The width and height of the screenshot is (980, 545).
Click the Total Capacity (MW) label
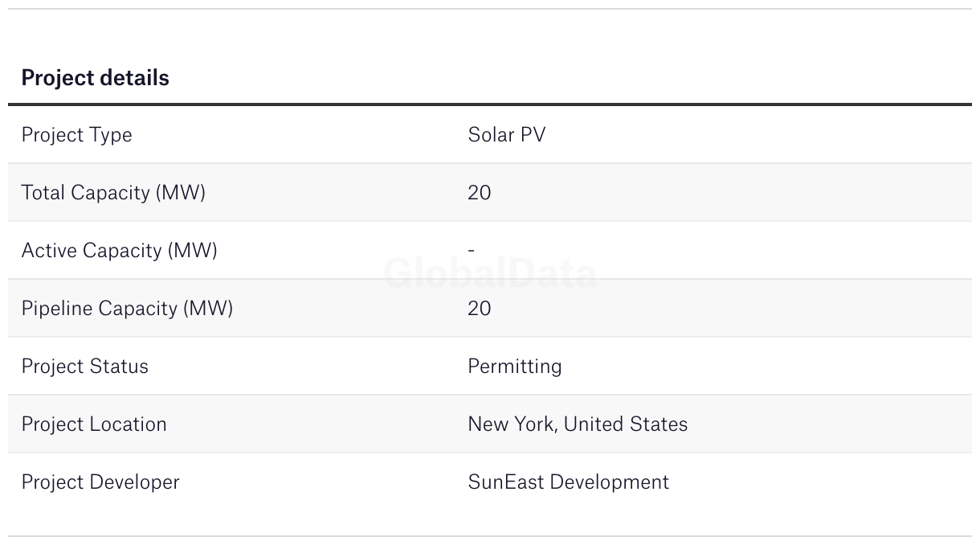click(113, 193)
